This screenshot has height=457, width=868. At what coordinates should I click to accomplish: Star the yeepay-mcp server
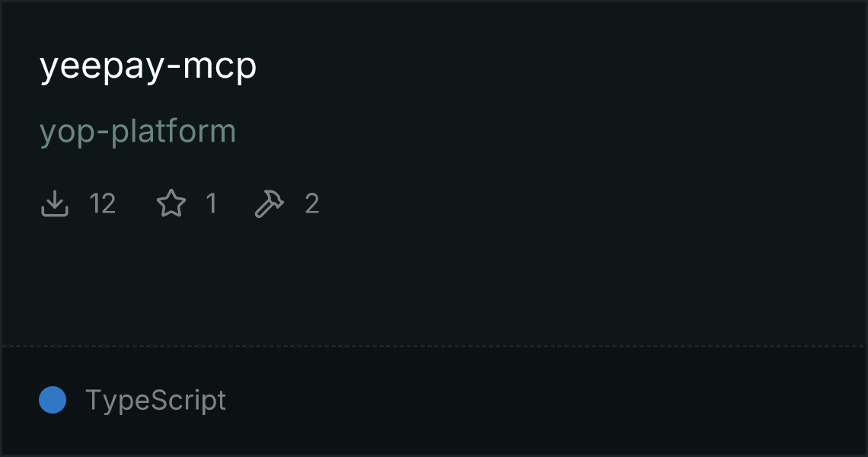(171, 203)
